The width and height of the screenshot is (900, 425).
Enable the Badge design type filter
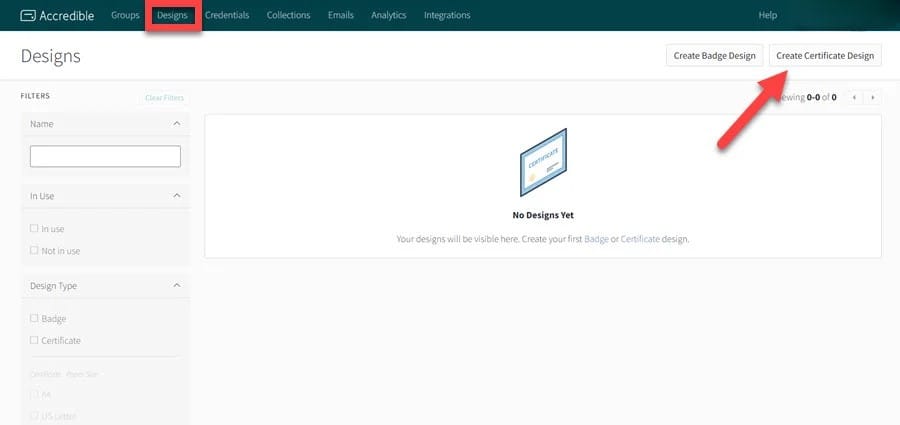(x=34, y=319)
